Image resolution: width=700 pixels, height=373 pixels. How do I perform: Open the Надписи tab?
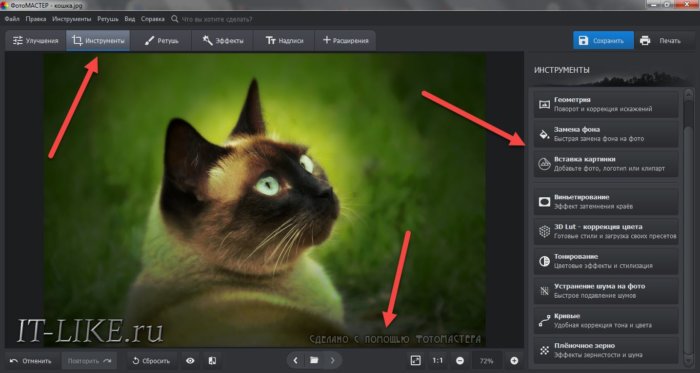click(x=284, y=41)
